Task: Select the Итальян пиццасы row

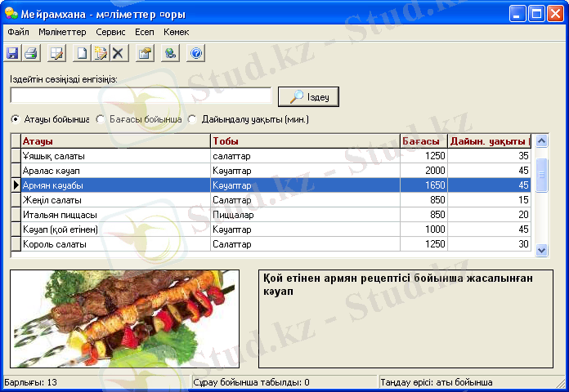Action: 271,215
